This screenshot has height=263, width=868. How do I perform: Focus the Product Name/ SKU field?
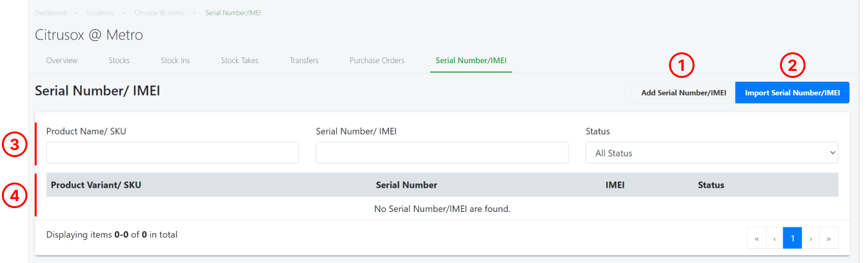(x=172, y=153)
